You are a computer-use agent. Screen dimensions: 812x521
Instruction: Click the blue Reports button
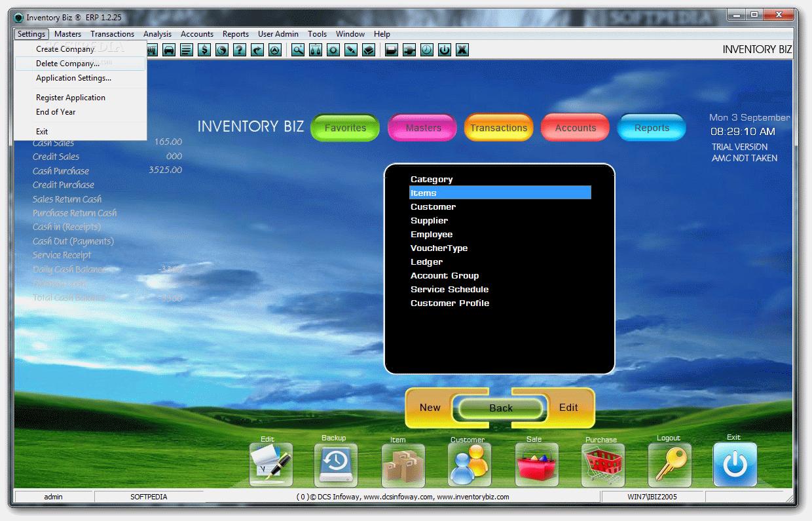(652, 128)
